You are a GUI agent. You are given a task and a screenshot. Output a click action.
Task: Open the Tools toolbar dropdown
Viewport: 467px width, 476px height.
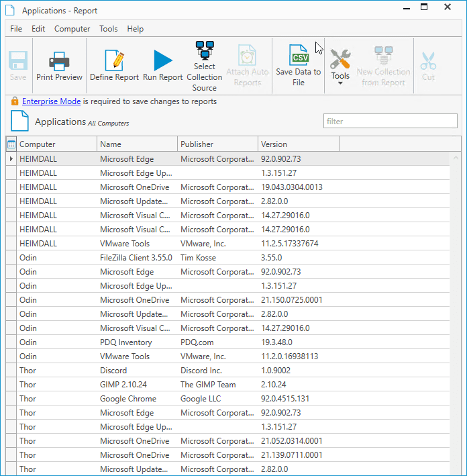coord(340,66)
